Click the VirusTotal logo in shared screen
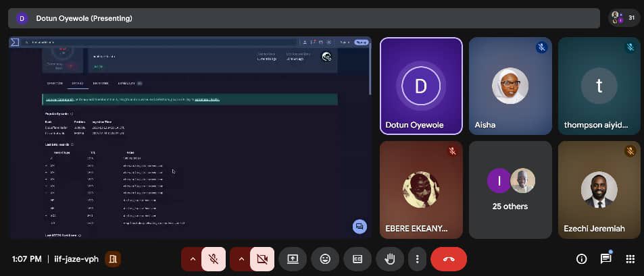This screenshot has width=644, height=276. tap(15, 43)
